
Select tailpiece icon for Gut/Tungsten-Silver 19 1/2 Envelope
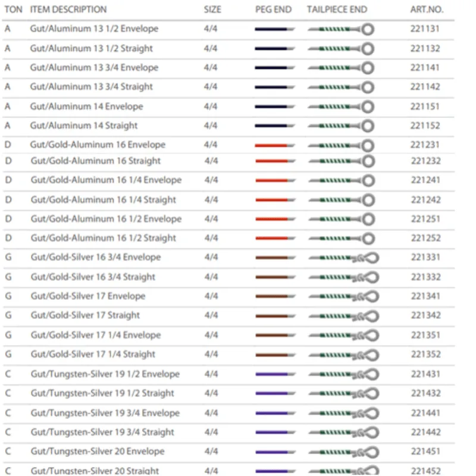click(343, 374)
